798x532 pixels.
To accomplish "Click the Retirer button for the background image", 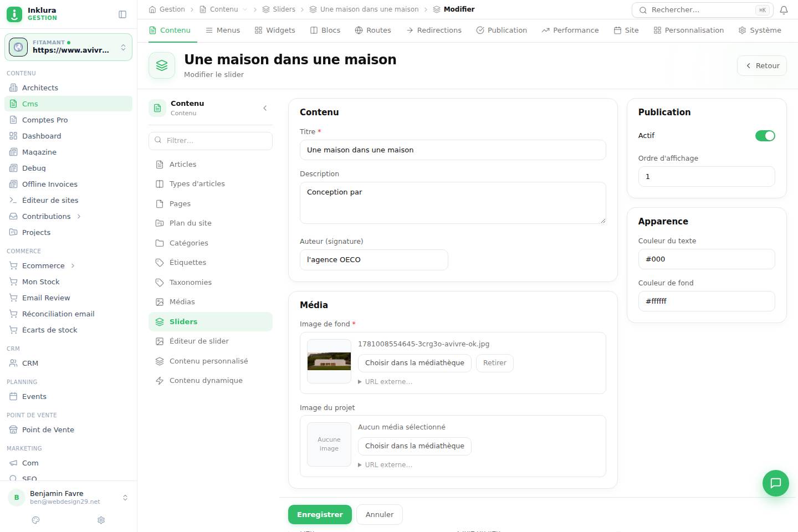I will click(x=495, y=363).
